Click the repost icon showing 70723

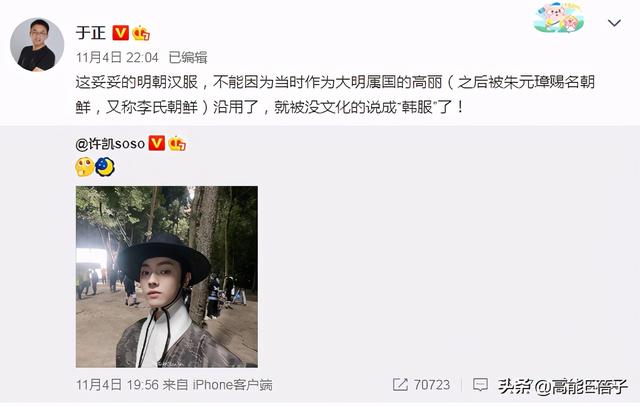[400, 384]
